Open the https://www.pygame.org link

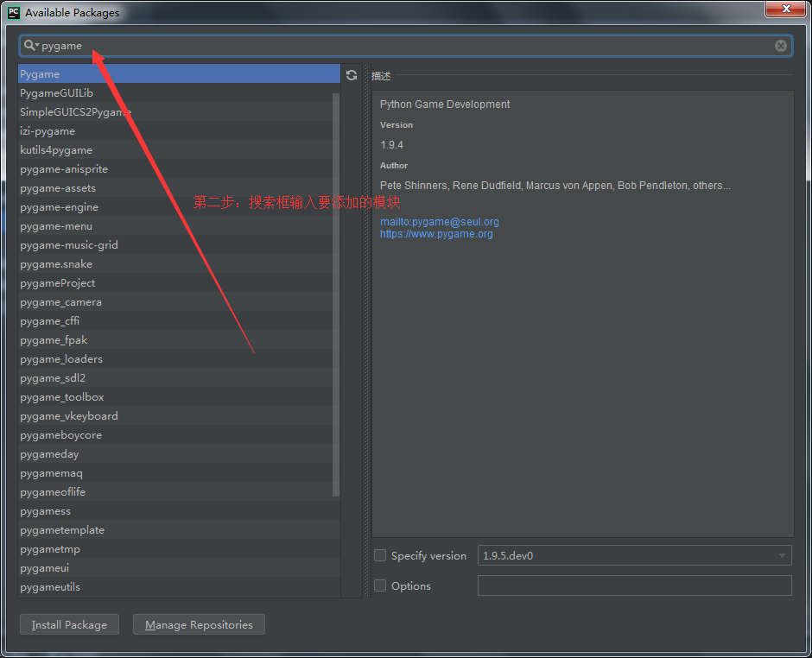pos(436,234)
